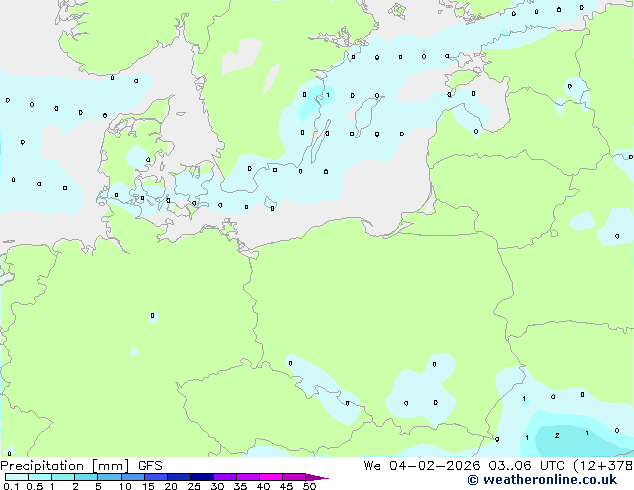634x490 pixels.
Task: Select the legend swatch between 20 and 25
Action: [179, 477]
